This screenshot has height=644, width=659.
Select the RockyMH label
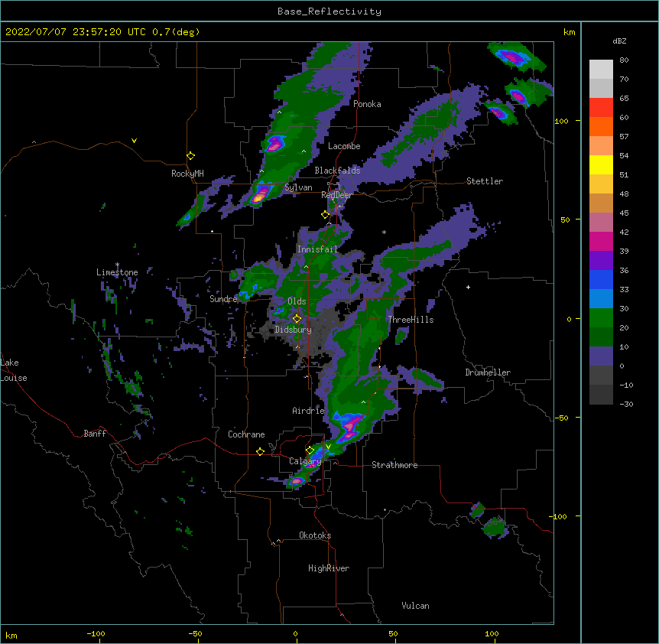point(187,174)
